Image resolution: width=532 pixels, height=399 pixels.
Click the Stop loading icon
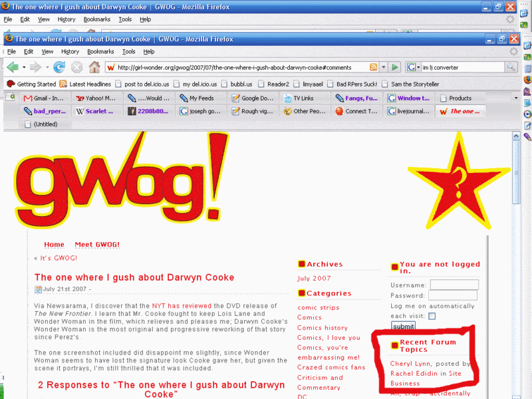pyautogui.click(x=76, y=67)
